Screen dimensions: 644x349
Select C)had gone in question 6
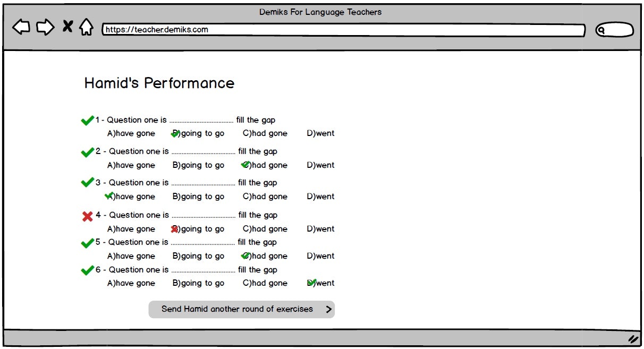[x=265, y=283]
